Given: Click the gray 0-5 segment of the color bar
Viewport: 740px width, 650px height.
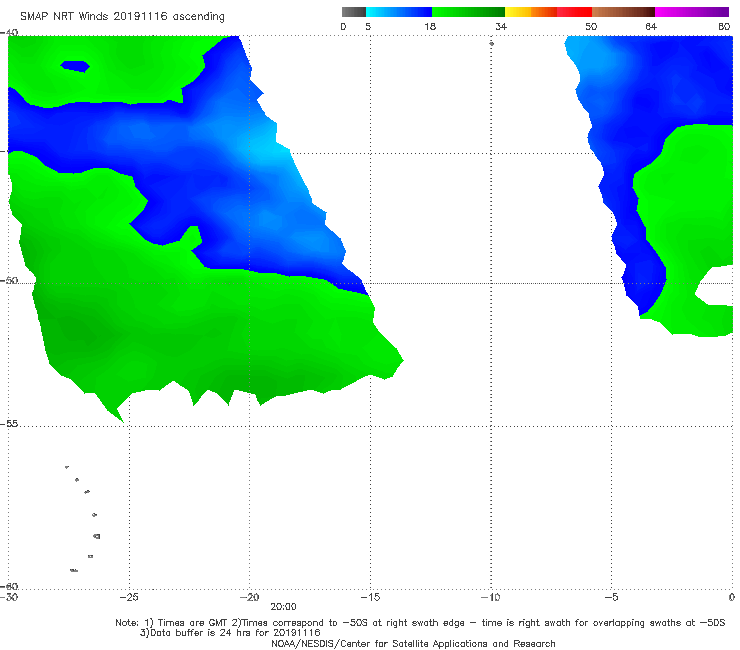Looking at the screenshot, I should (354, 12).
